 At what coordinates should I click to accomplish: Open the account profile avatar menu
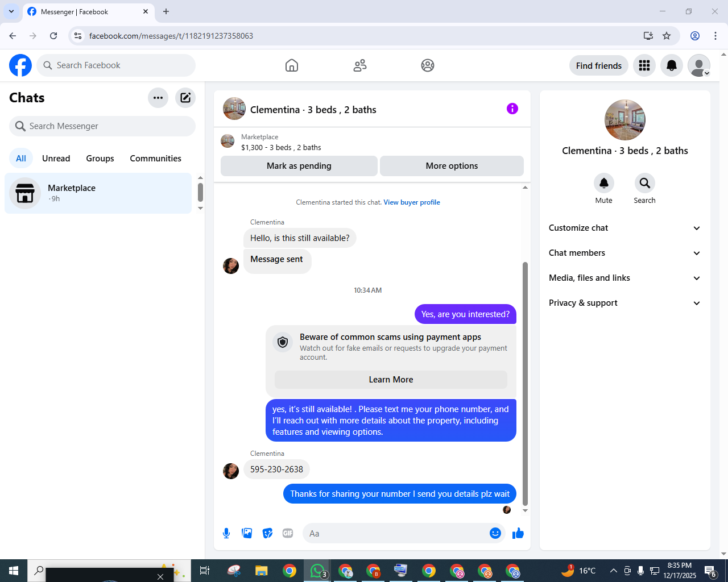coord(699,65)
